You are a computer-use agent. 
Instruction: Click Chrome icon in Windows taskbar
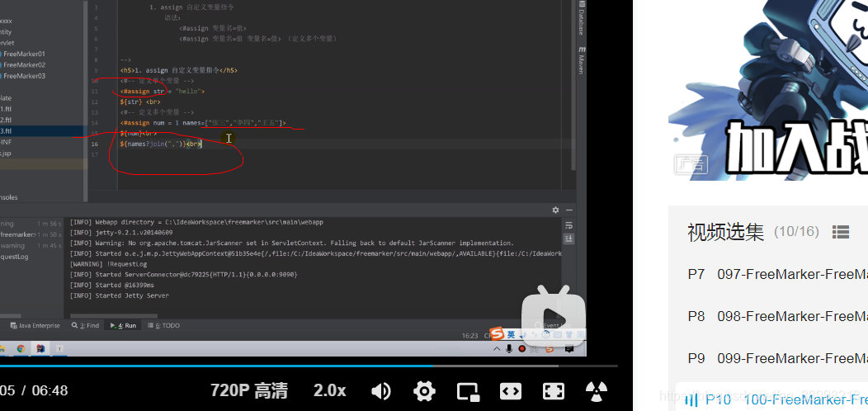(21, 349)
